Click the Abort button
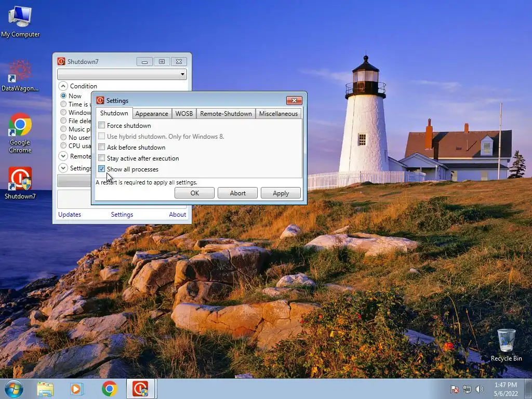The height and width of the screenshot is (399, 532). point(237,193)
